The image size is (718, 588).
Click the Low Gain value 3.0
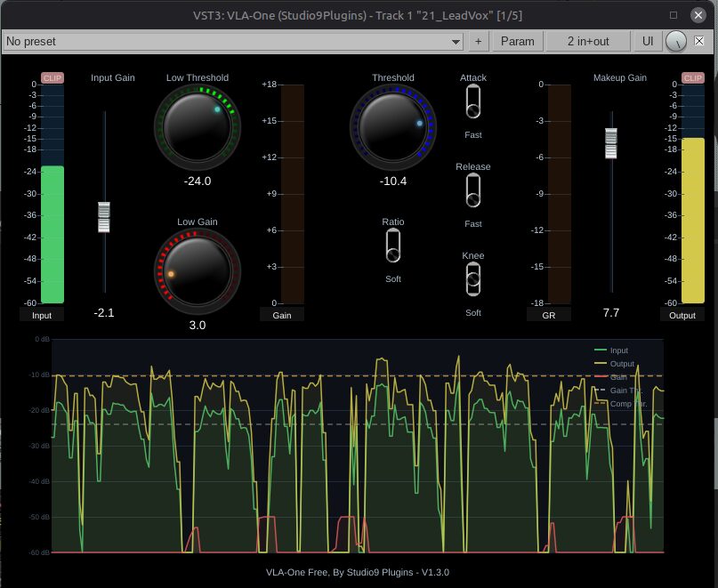click(198, 326)
